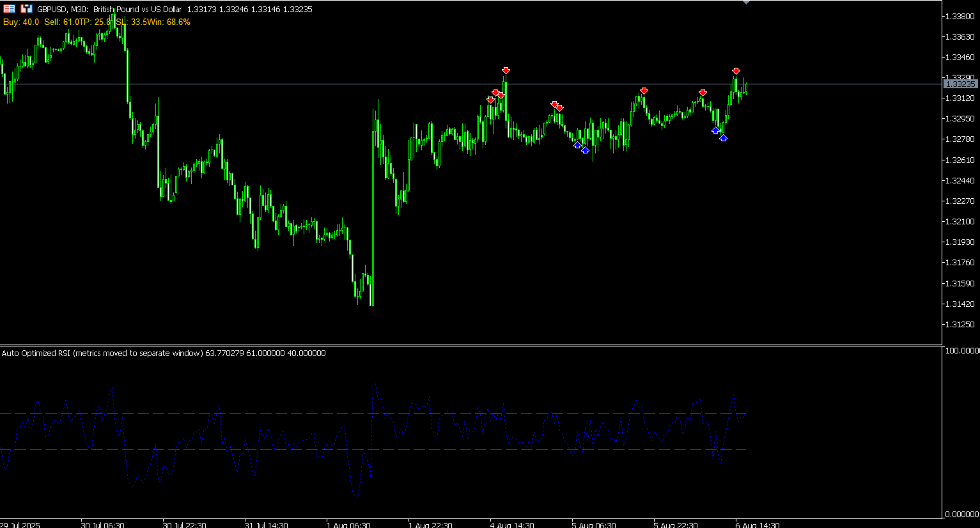Select the leftmost blue buy arrow
Viewport: 980px width, 528px height.
tap(577, 145)
